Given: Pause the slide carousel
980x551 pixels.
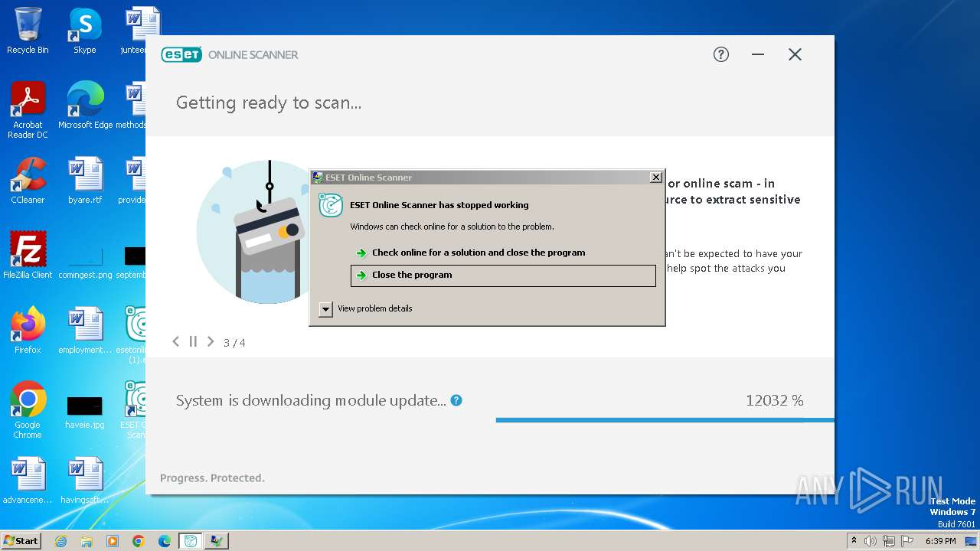Looking at the screenshot, I should tap(193, 342).
